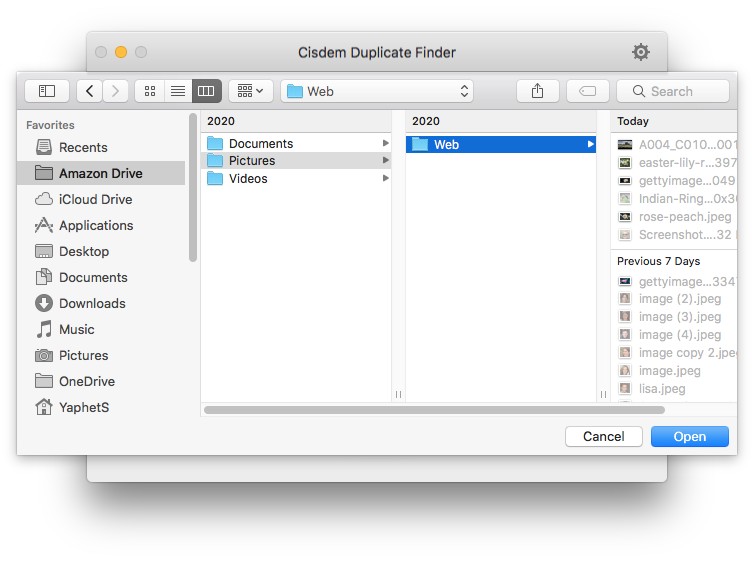Viewport: 754px width, 562px height.
Task: Select the rose-peach.jpeg file
Action: (x=684, y=216)
